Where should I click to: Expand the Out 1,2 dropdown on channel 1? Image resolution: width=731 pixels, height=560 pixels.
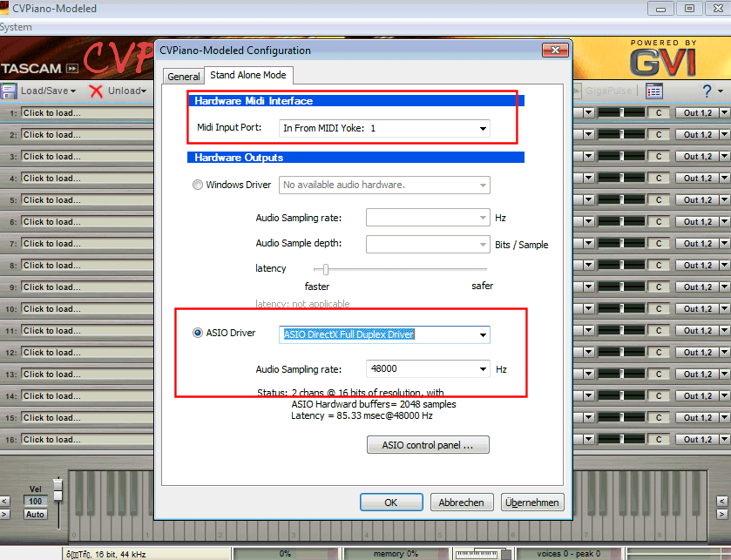coord(724,112)
